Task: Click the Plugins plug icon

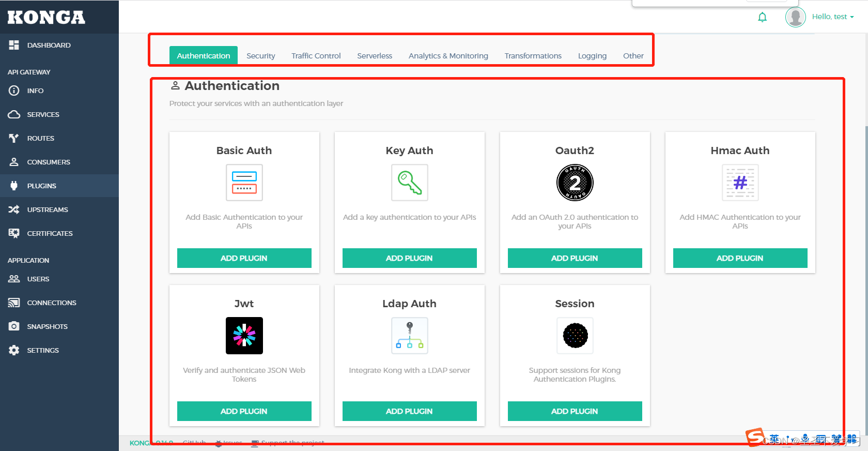Action: (x=14, y=186)
